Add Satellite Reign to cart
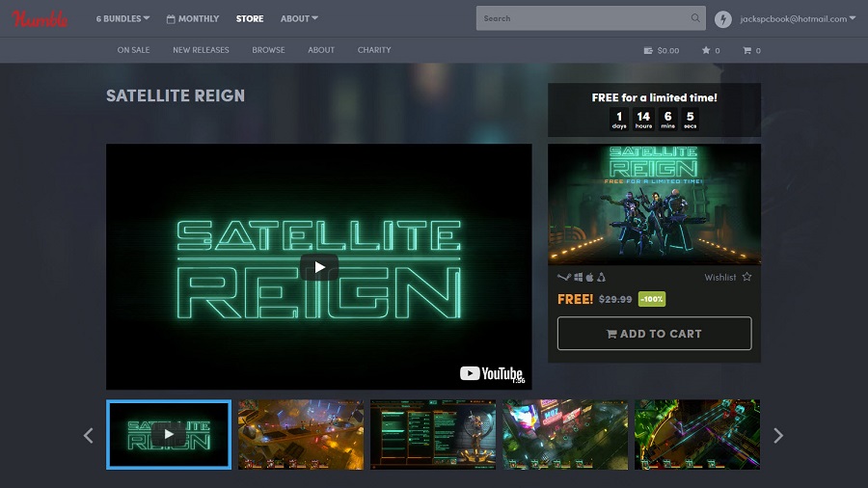The height and width of the screenshot is (488, 868). tap(654, 333)
